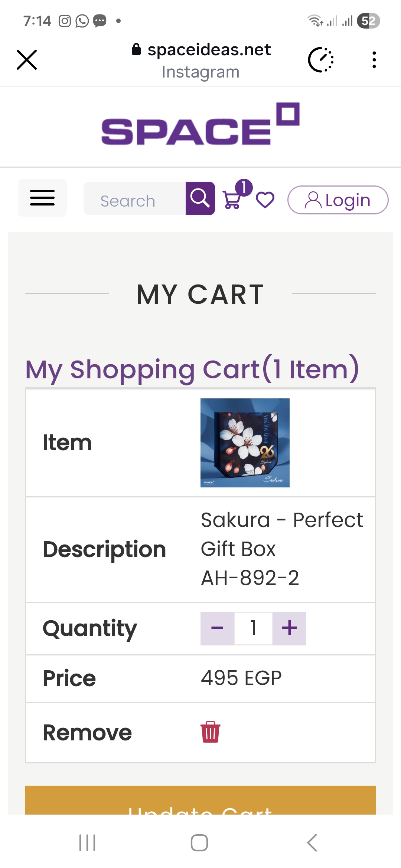Viewport: 401px width, 868px height.
Task: Increase quantity with plus button
Action: (290, 628)
